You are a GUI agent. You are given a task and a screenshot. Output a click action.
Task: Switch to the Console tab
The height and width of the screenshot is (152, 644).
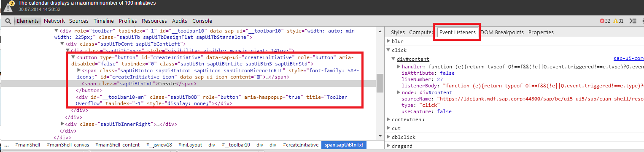tap(202, 21)
